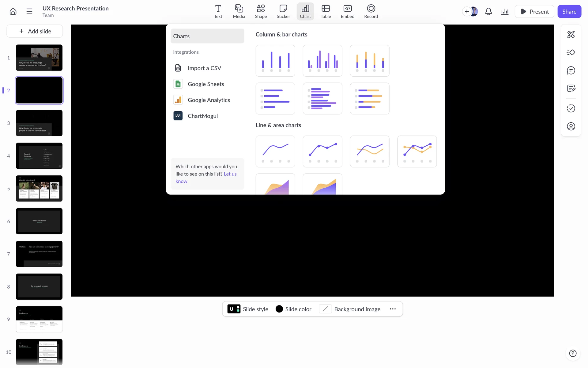Insert the stacked column chart
The image size is (588, 368).
pos(369,61)
